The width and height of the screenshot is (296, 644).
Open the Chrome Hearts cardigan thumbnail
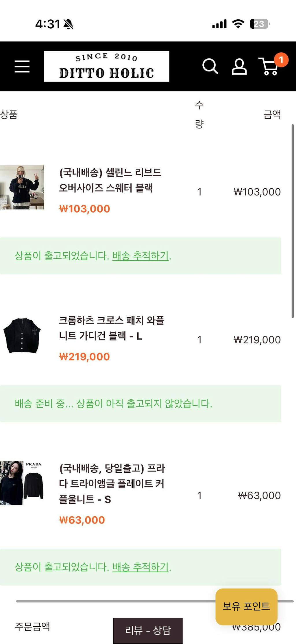click(22, 336)
